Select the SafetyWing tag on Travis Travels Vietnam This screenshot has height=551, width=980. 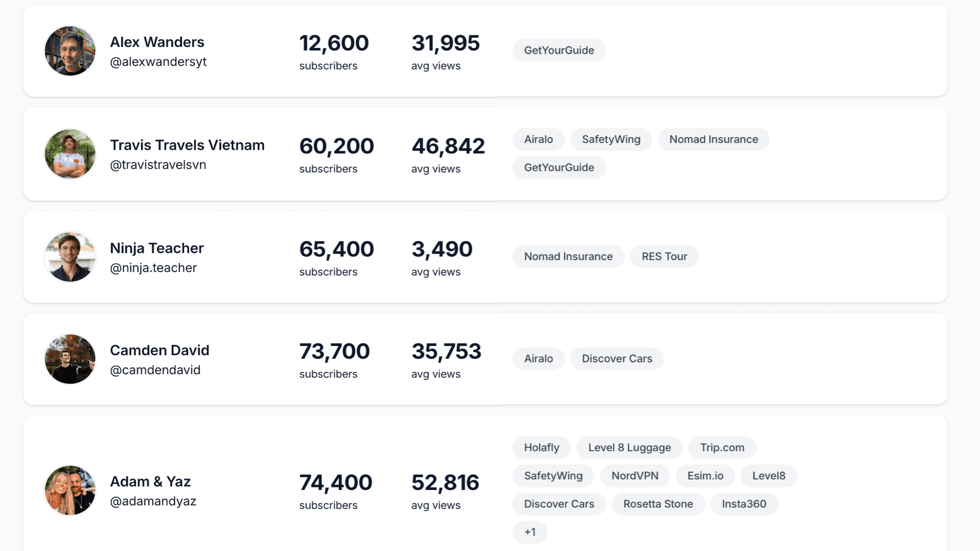point(611,139)
